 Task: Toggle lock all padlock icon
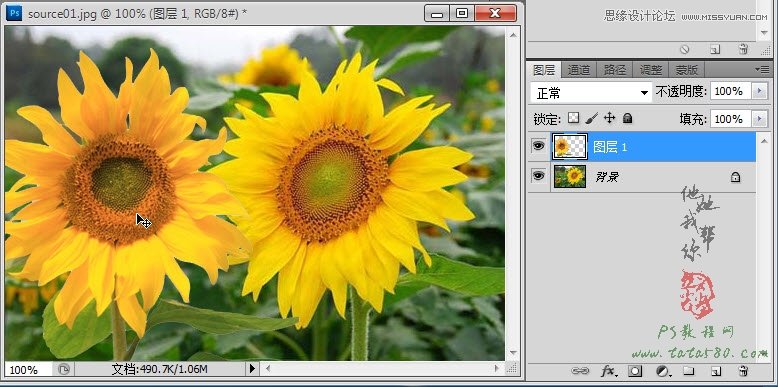pyautogui.click(x=628, y=118)
